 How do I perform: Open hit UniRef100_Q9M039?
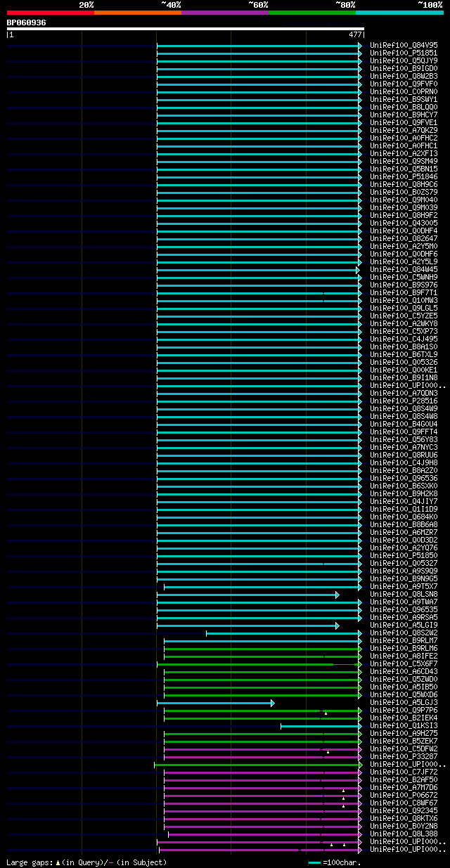point(404,207)
